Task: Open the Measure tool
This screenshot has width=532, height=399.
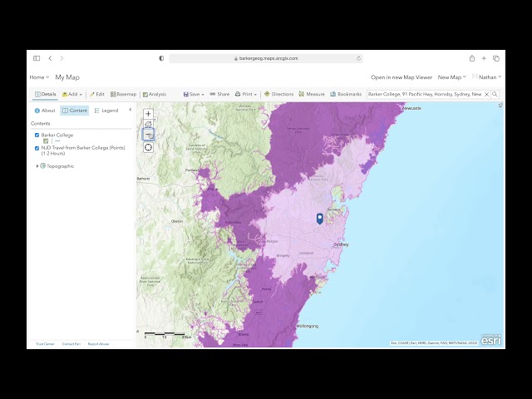Action: point(312,94)
